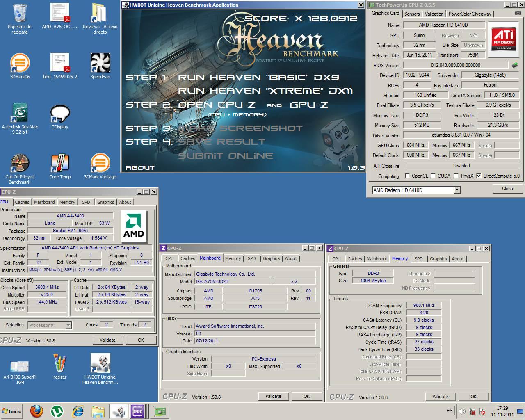525x420 pixels.
Task: Open Caches tab in the CPU-Z CPU window
Action: coord(22,202)
